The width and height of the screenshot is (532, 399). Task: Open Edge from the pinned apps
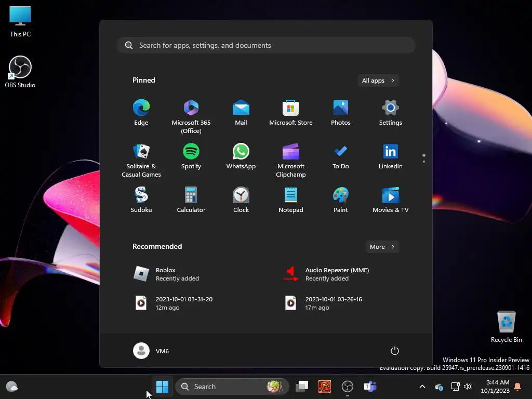tap(141, 113)
